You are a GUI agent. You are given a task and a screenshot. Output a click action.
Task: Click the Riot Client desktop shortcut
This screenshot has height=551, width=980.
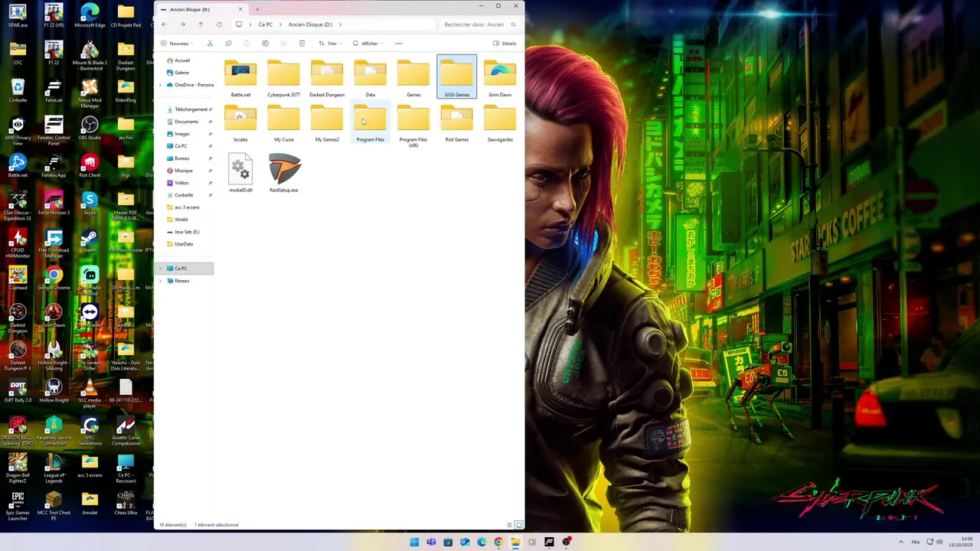90,165
